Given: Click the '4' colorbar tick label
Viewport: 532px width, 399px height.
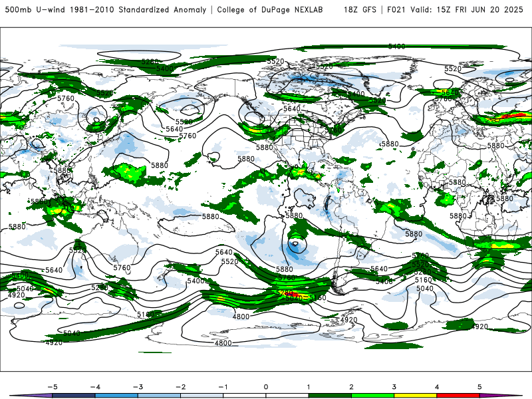Looking at the screenshot, I should coord(437,387).
